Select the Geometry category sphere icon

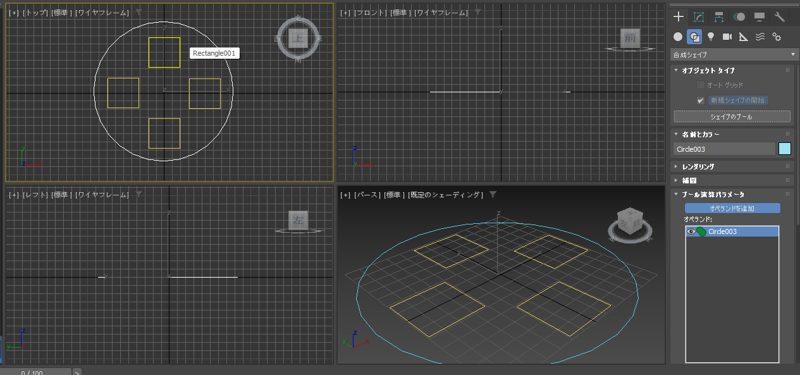click(x=678, y=36)
